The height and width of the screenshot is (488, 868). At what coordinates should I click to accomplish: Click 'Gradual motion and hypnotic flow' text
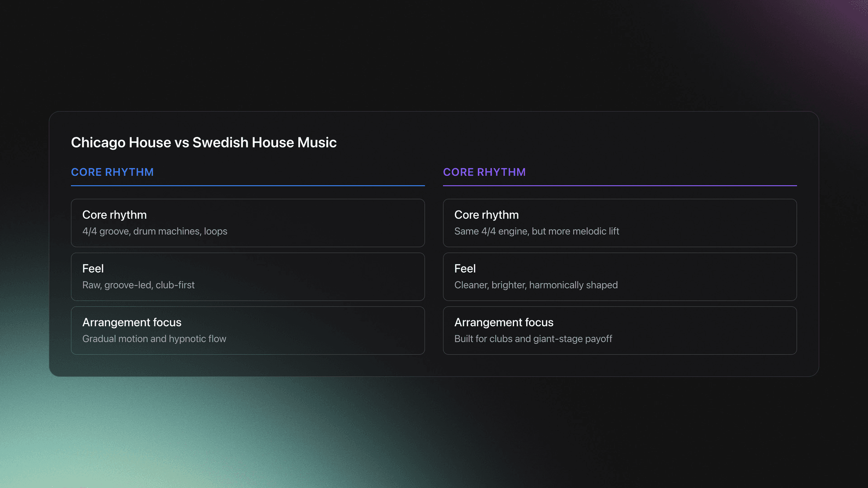point(154,339)
